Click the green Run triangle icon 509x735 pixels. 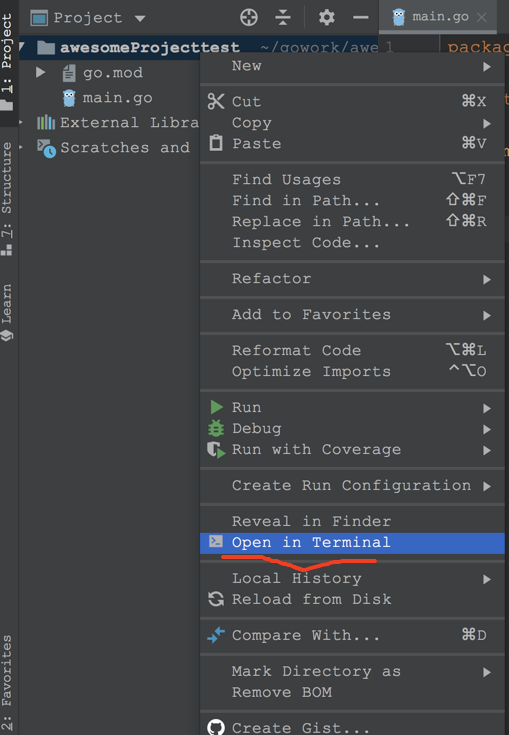coord(216,407)
